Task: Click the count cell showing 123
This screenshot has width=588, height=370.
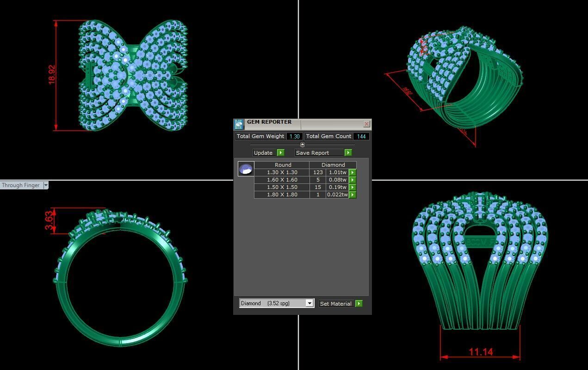Action: 318,172
